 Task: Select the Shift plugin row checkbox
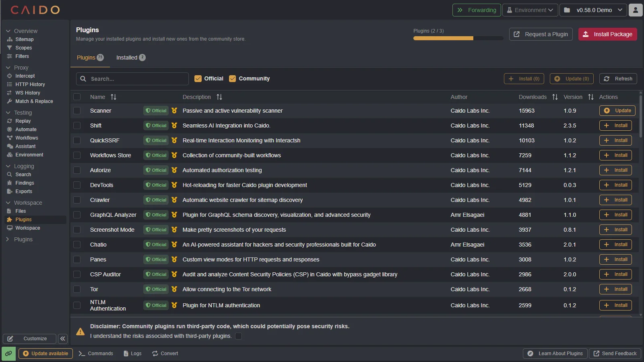[77, 125]
